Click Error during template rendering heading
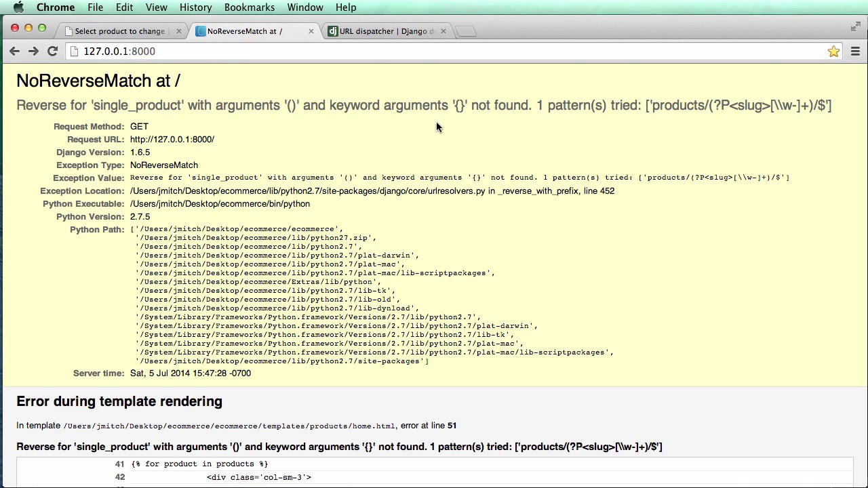Viewport: 868px width, 488px height. (119, 401)
